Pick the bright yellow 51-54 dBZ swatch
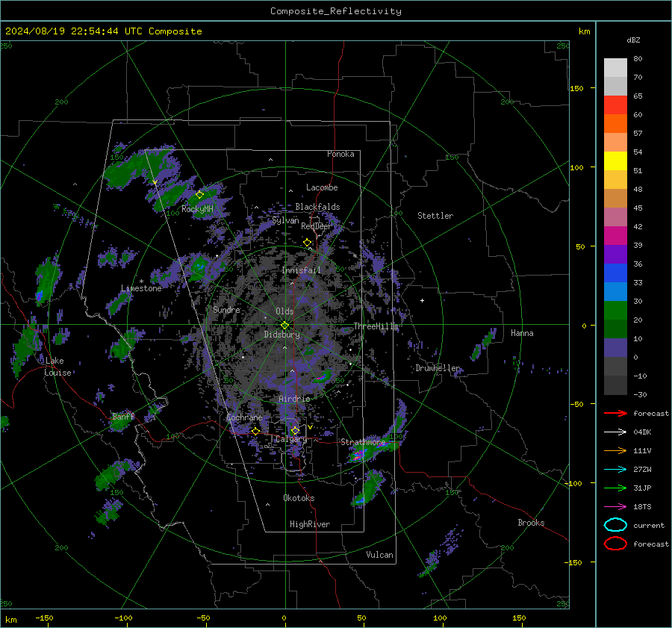 (x=615, y=161)
